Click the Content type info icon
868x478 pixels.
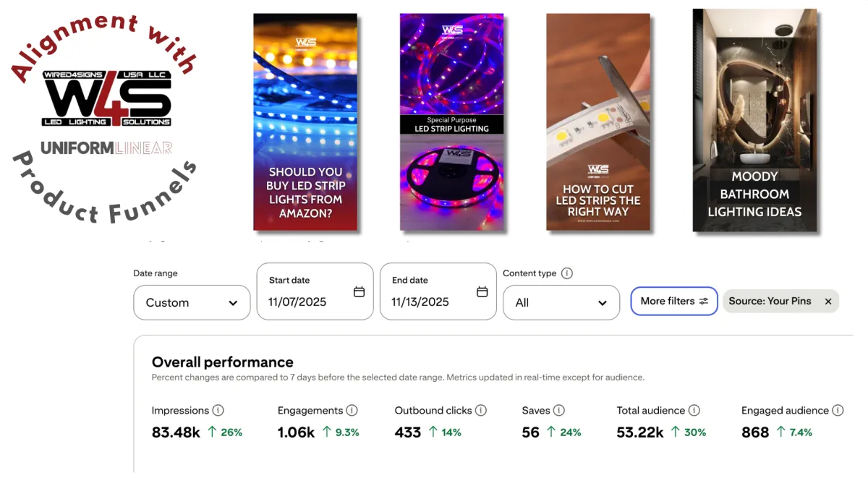(x=567, y=273)
